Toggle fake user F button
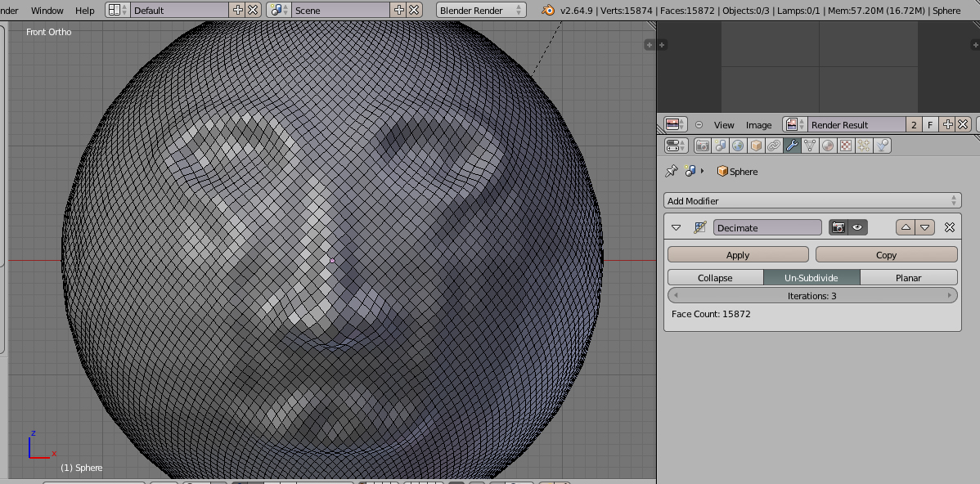980x484 pixels. [930, 125]
